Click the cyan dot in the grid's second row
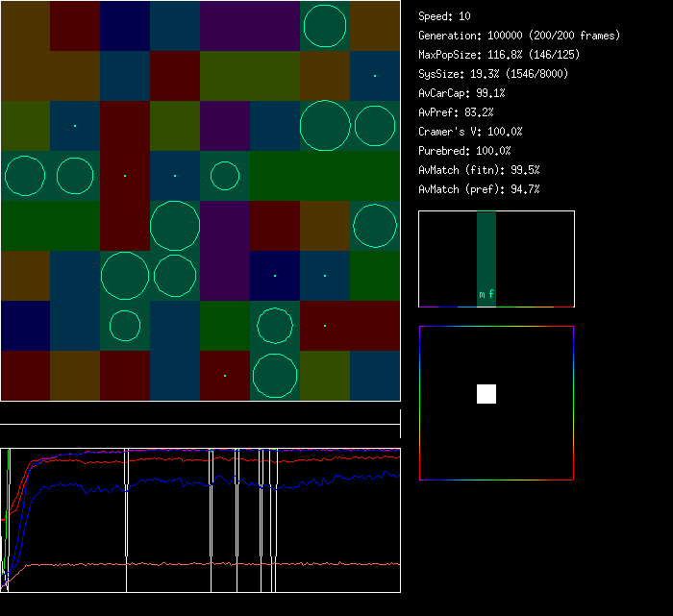Viewport: 673px width, 616px height. 375,76
